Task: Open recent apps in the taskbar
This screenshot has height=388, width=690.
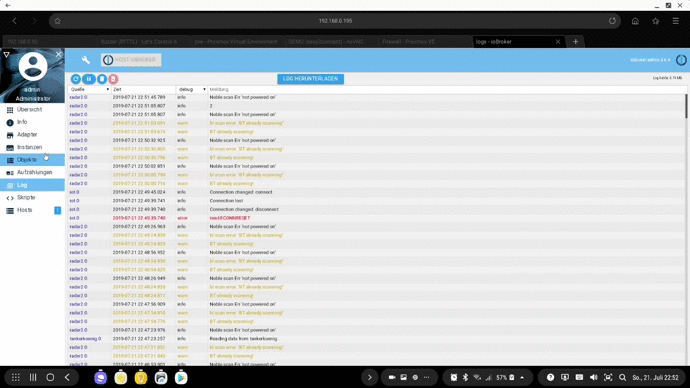Action: click(33, 377)
